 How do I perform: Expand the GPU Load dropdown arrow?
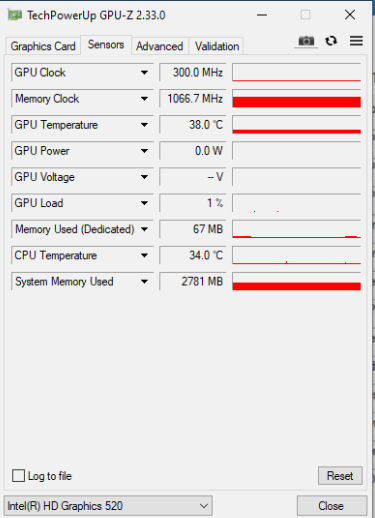point(144,203)
